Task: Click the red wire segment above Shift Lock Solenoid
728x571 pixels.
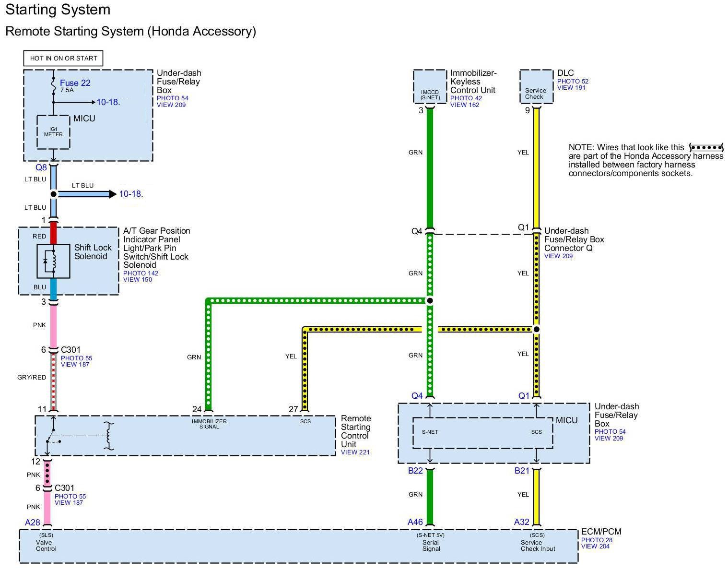Action: click(x=53, y=233)
